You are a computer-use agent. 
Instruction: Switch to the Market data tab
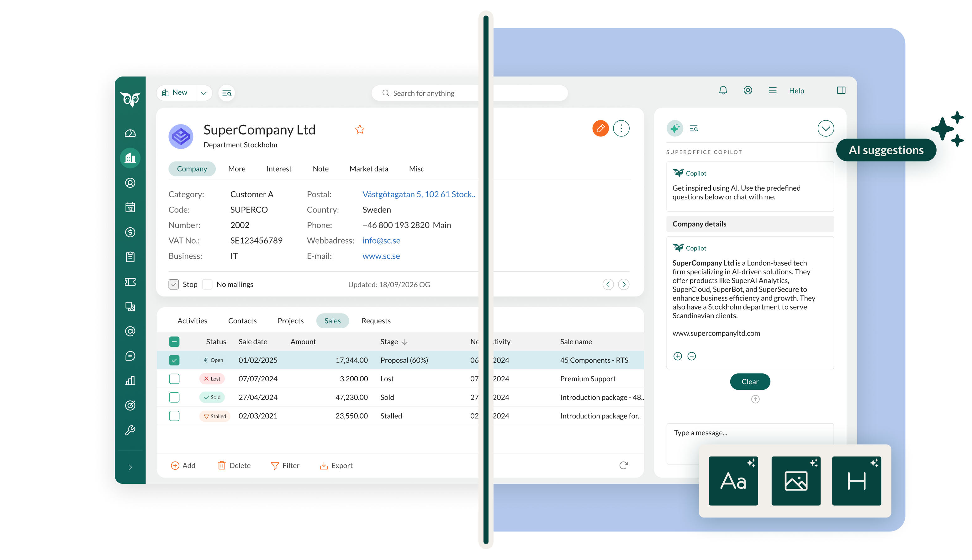click(x=368, y=169)
